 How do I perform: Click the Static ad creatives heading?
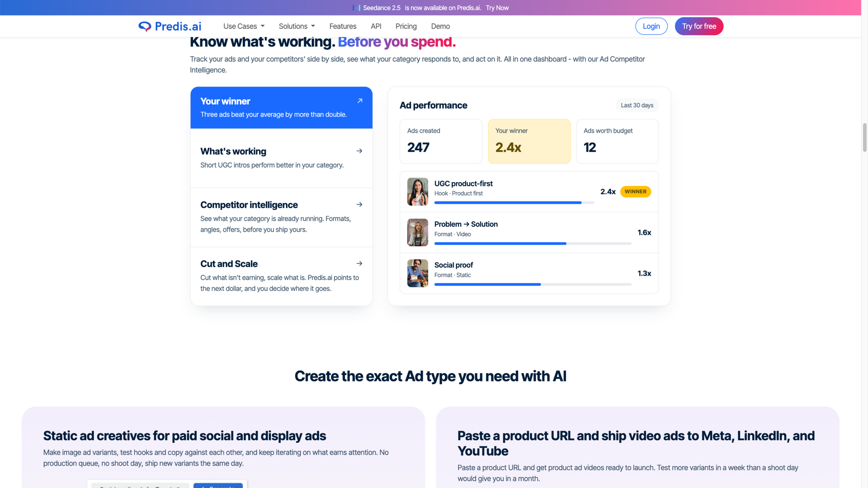(184, 436)
